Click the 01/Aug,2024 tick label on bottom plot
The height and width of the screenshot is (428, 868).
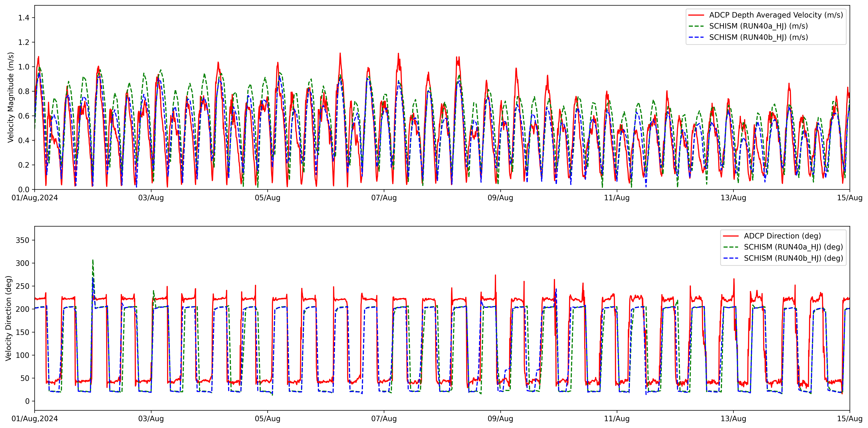[x=34, y=419]
